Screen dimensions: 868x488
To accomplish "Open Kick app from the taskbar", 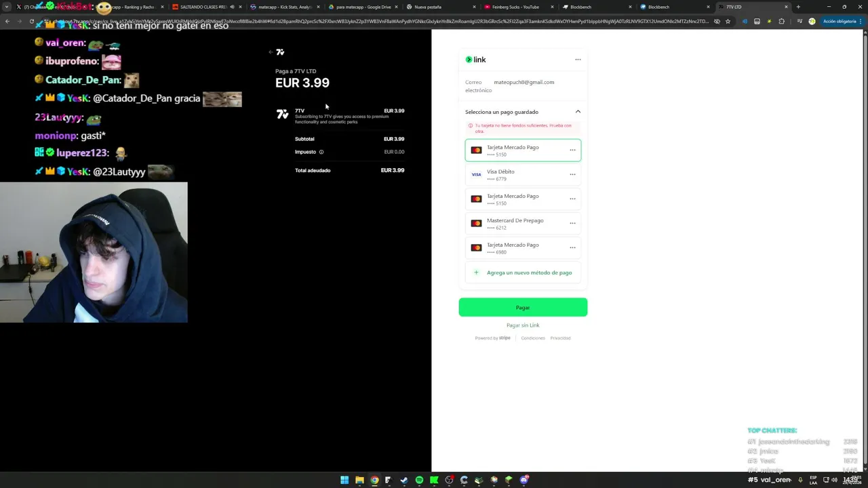I will point(434,480).
